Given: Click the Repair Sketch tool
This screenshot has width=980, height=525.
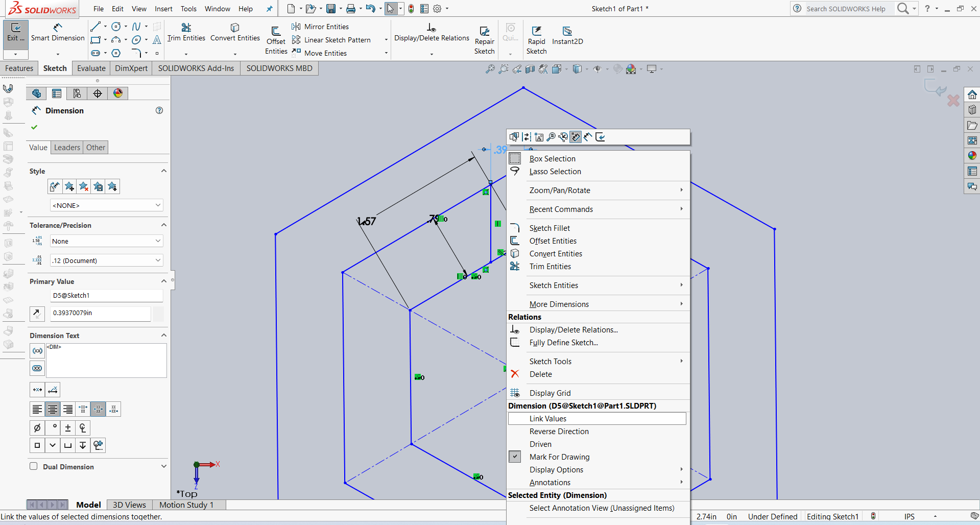Looking at the screenshot, I should 484,40.
